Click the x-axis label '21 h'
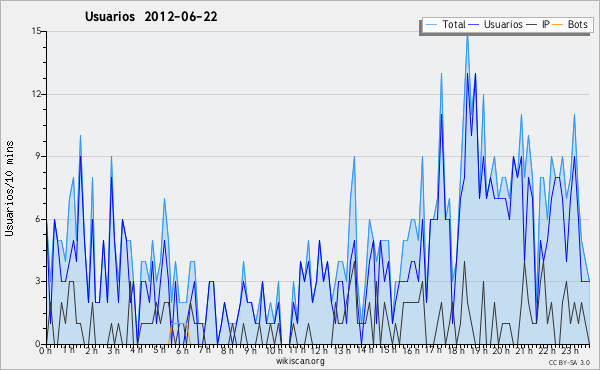 click(x=523, y=350)
